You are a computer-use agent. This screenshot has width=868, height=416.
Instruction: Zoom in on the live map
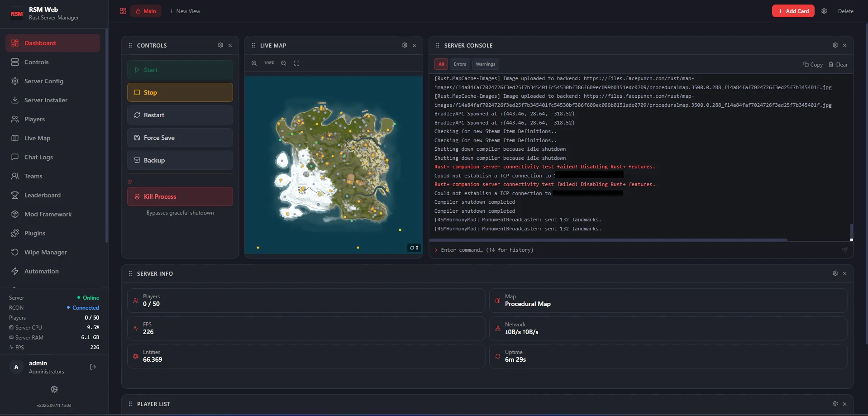click(x=254, y=63)
